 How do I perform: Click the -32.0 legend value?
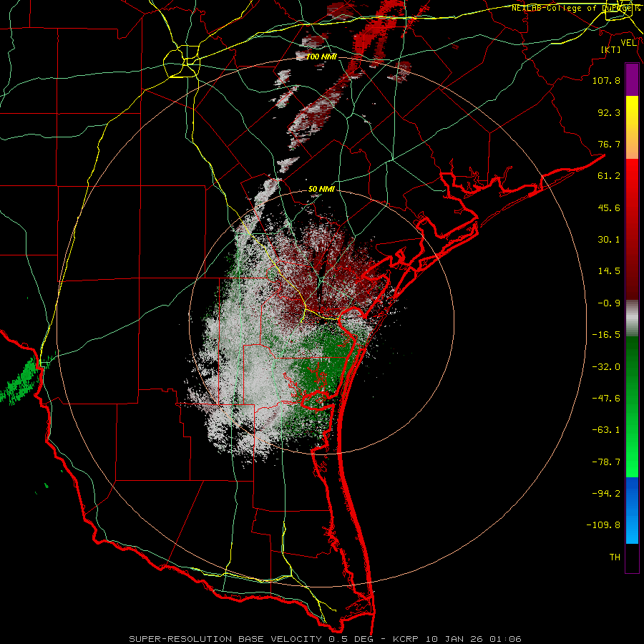606,367
